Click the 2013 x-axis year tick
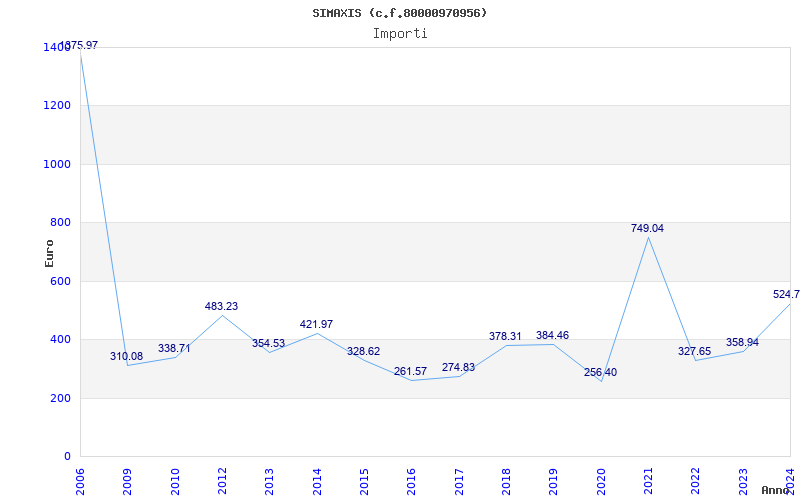 pos(269,482)
